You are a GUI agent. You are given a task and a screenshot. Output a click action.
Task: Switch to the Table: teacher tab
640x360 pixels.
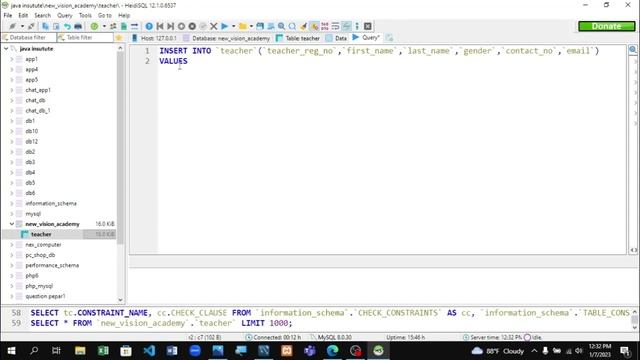tap(298, 38)
